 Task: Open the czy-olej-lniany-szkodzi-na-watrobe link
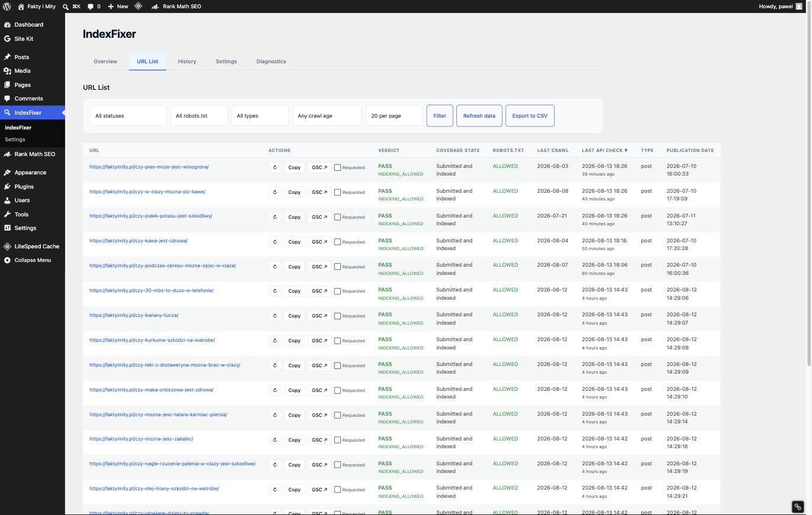[x=154, y=489]
